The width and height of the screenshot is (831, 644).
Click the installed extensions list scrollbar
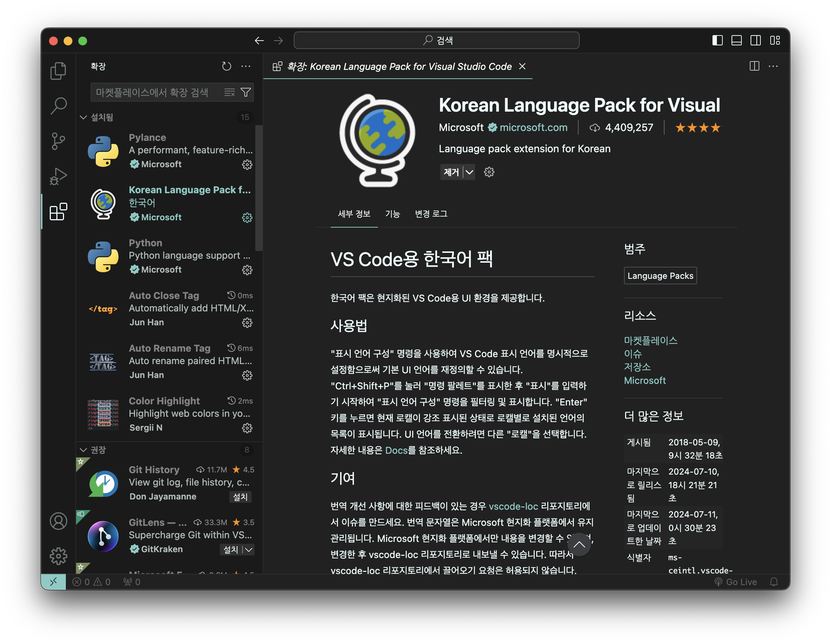(259, 188)
